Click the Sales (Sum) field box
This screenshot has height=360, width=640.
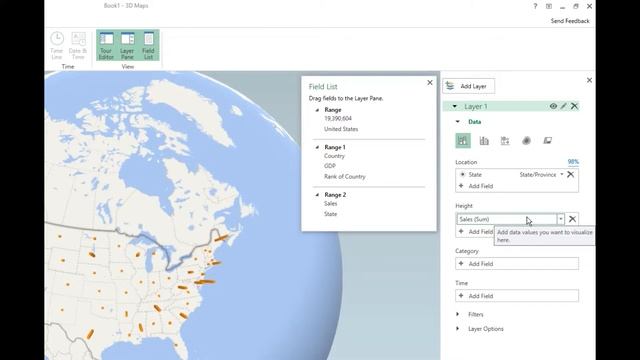point(507,219)
